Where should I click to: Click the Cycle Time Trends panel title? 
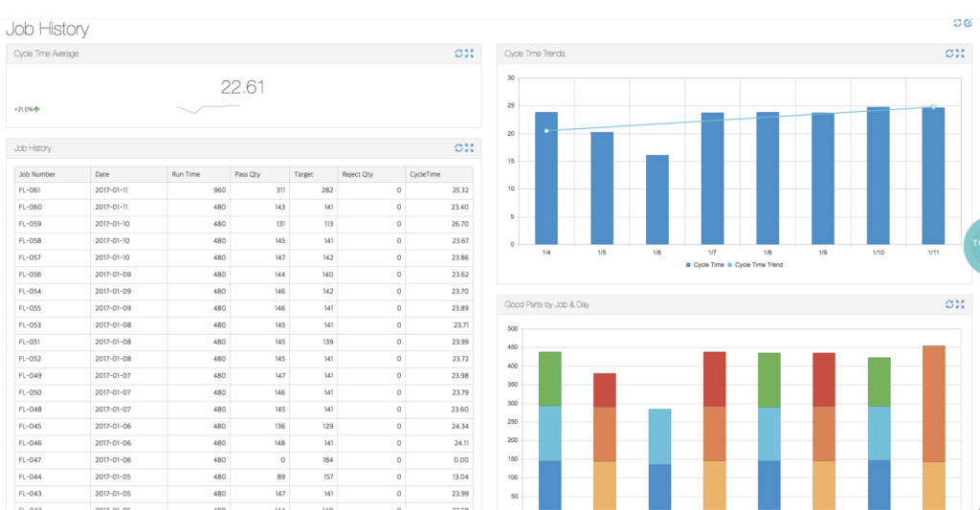point(535,54)
